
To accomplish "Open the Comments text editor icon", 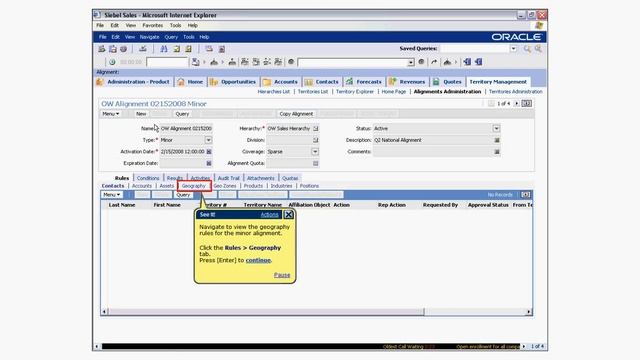I will click(497, 151).
